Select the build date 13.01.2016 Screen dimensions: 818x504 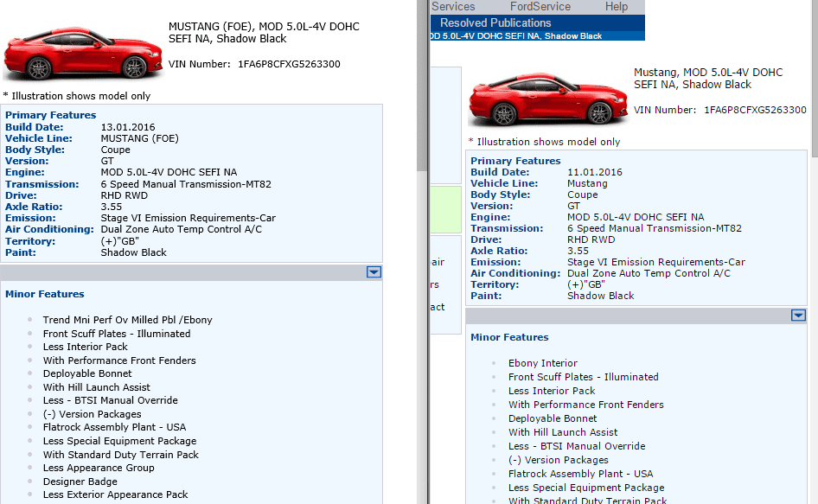pos(128,127)
